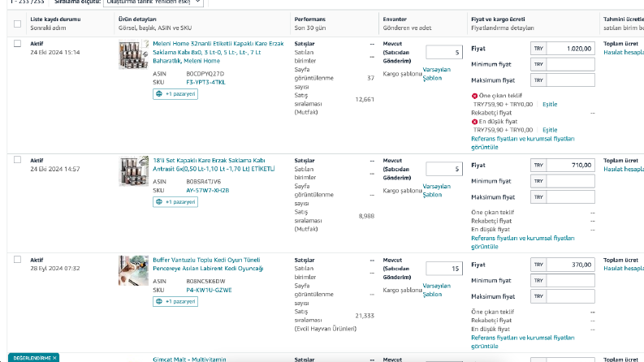Click the date 28 Eyl 2024 07:32

pyautogui.click(x=55, y=269)
